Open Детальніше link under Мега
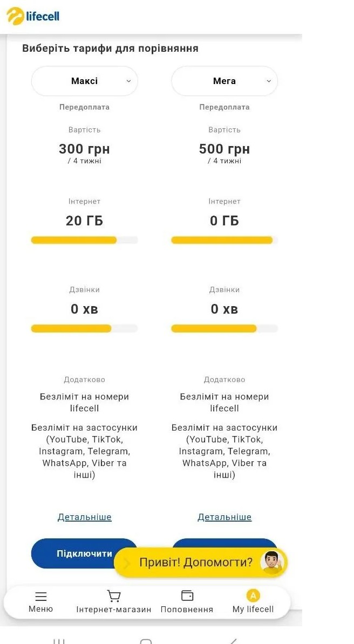 point(224,517)
